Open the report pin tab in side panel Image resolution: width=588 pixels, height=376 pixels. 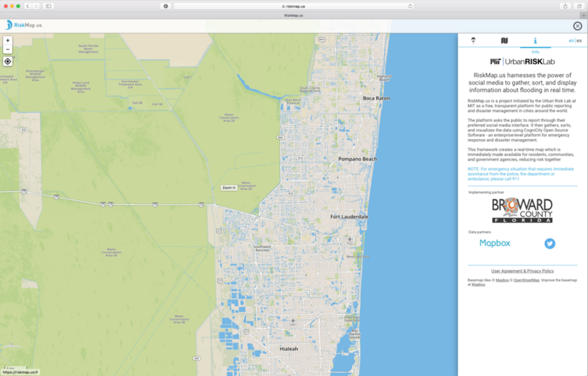473,40
